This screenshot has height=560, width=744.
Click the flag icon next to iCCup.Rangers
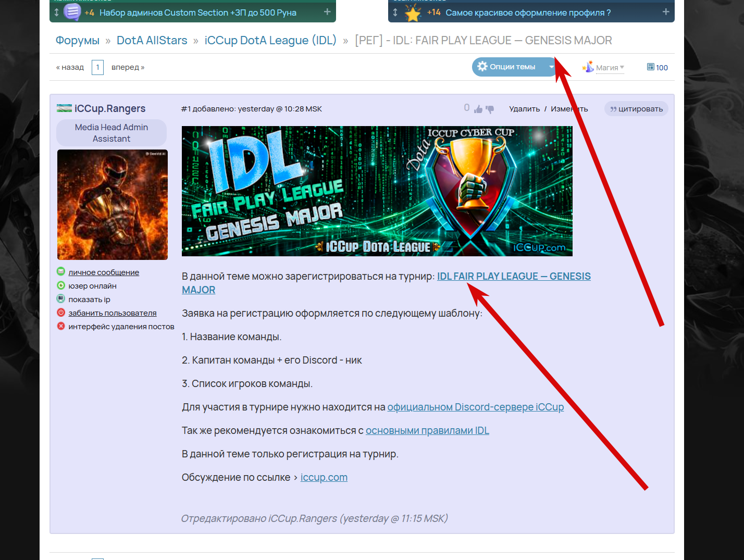[64, 108]
